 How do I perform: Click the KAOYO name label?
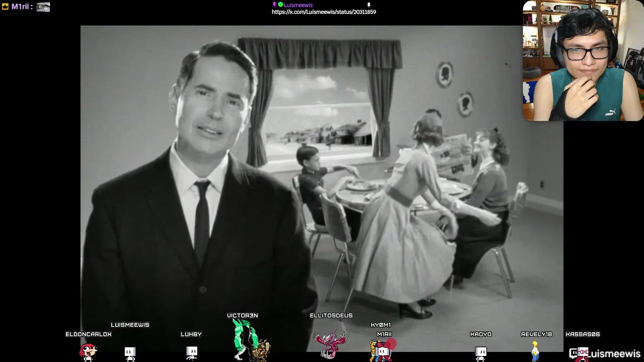point(481,334)
